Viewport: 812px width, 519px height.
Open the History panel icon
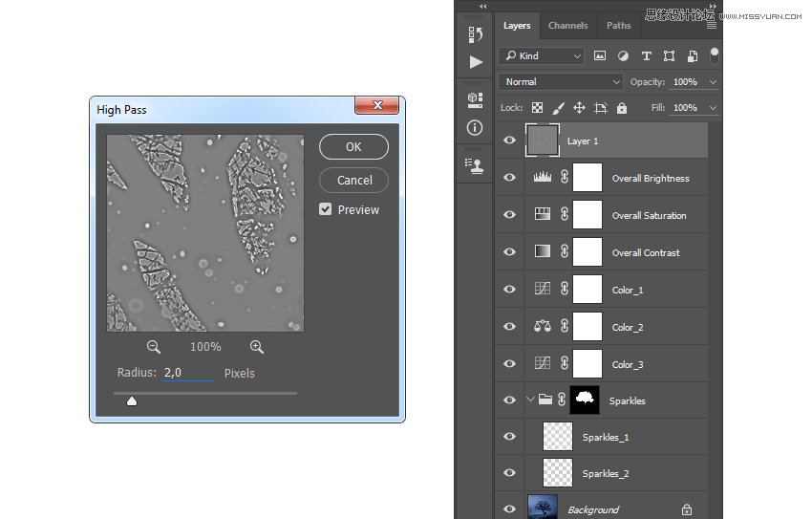(475, 34)
